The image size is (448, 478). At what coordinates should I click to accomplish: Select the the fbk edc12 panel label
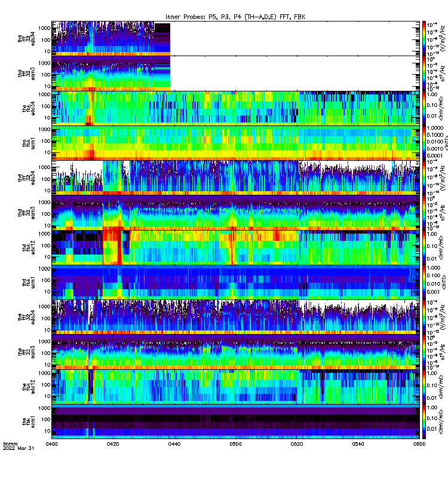(29, 387)
